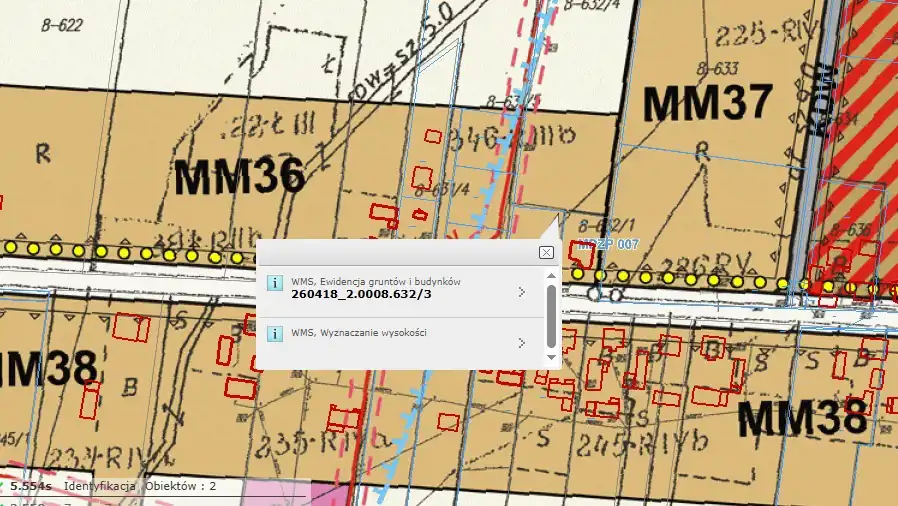Click the Identyfikacja status bar text
Viewport: 898px width, 506px height.
point(100,486)
